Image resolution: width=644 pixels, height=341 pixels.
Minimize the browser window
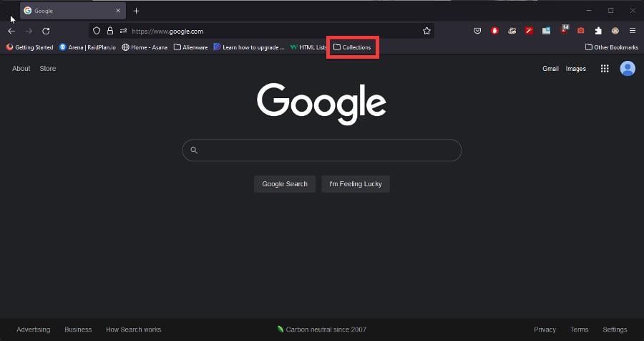point(590,11)
